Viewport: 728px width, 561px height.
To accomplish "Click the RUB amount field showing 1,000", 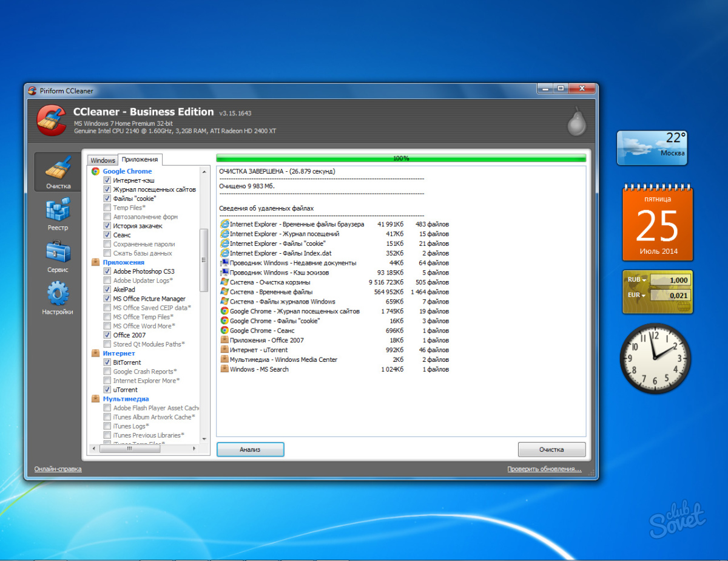I will [670, 280].
